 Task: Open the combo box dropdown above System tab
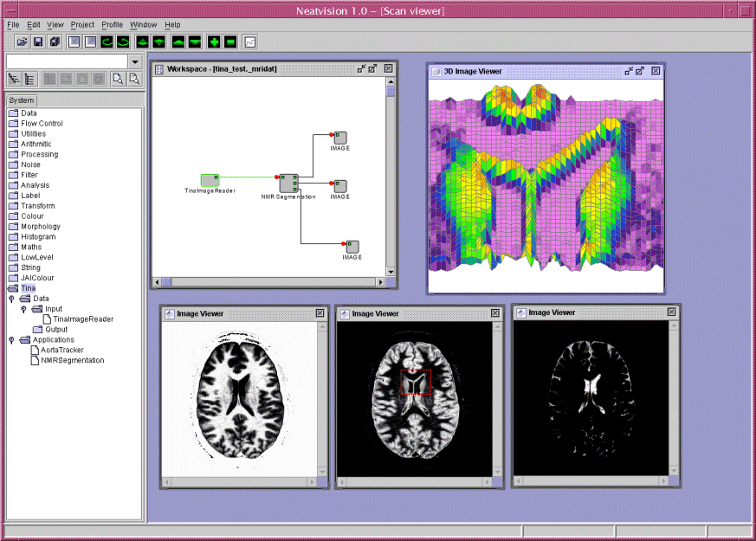(134, 61)
